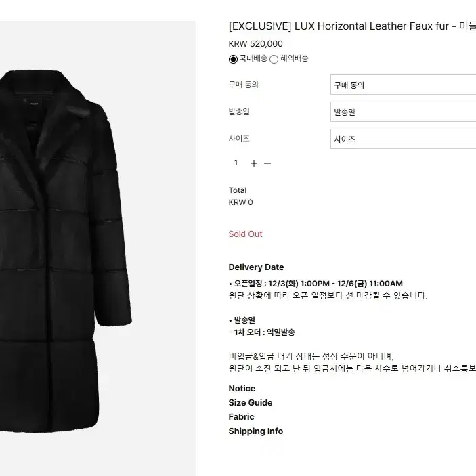Viewport: 476px width, 476px height.
Task: Increase quantity with the plus icon
Action: pyautogui.click(x=254, y=163)
